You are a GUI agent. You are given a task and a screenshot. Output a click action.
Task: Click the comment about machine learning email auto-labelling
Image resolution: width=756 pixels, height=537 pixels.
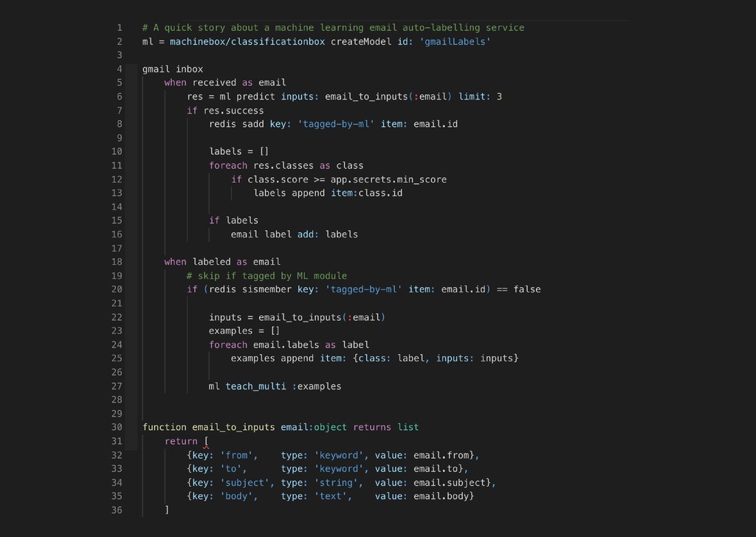(333, 28)
